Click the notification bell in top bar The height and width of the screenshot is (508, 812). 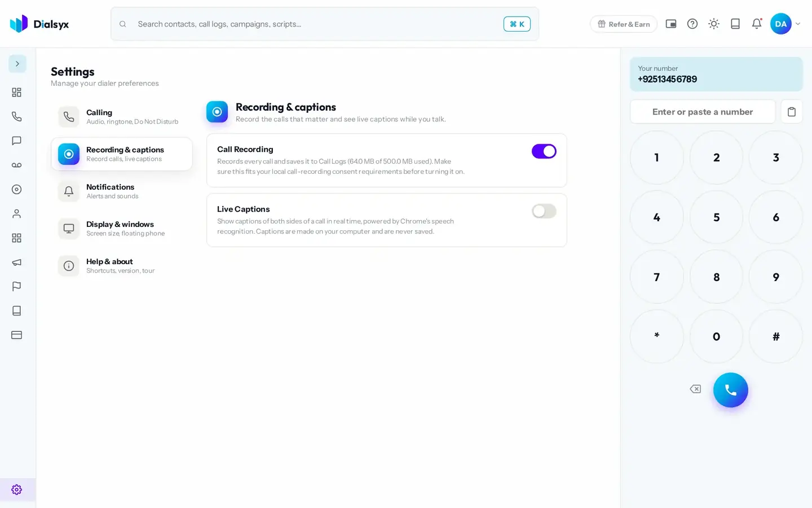pyautogui.click(x=757, y=24)
